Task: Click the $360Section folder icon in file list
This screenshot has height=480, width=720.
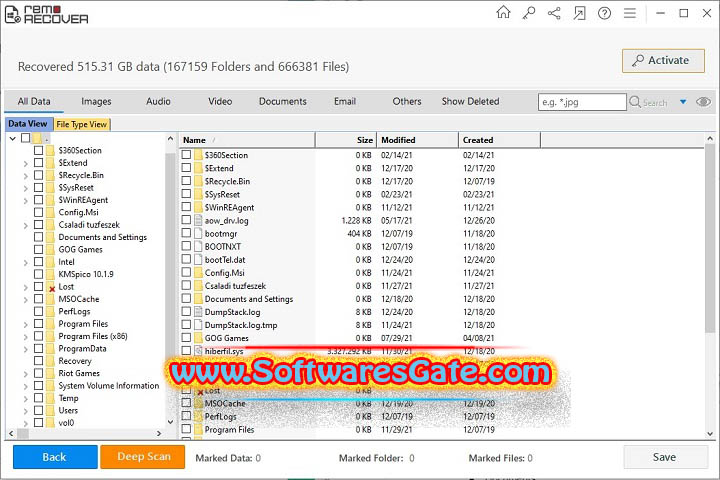Action: click(x=198, y=155)
